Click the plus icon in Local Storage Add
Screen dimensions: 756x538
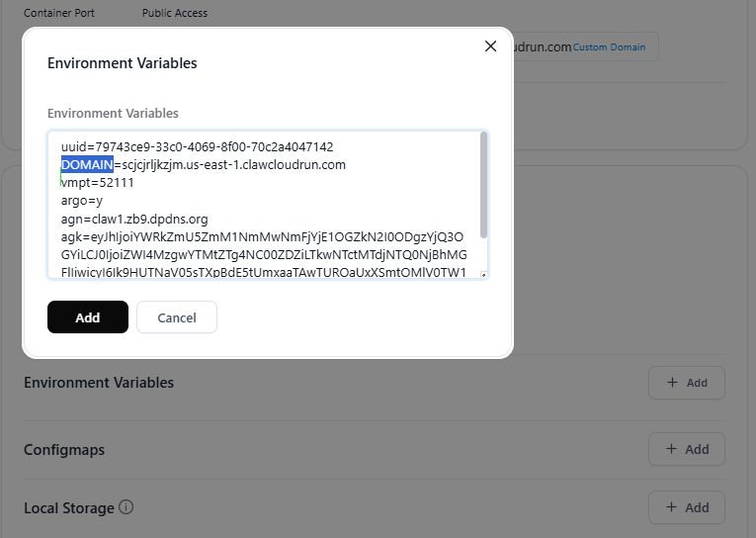[671, 506]
